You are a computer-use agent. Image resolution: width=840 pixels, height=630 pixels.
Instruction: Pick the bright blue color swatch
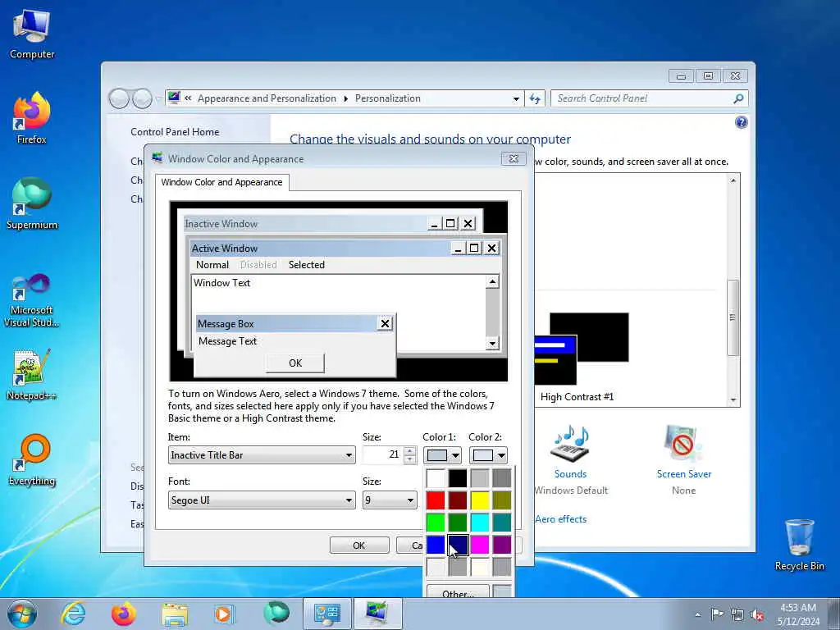[436, 545]
